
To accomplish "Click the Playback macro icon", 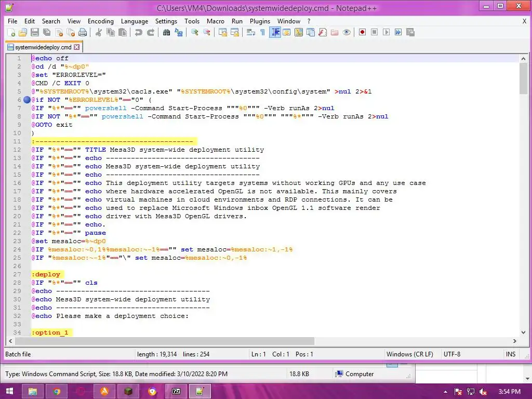I will pyautogui.click(x=387, y=32).
